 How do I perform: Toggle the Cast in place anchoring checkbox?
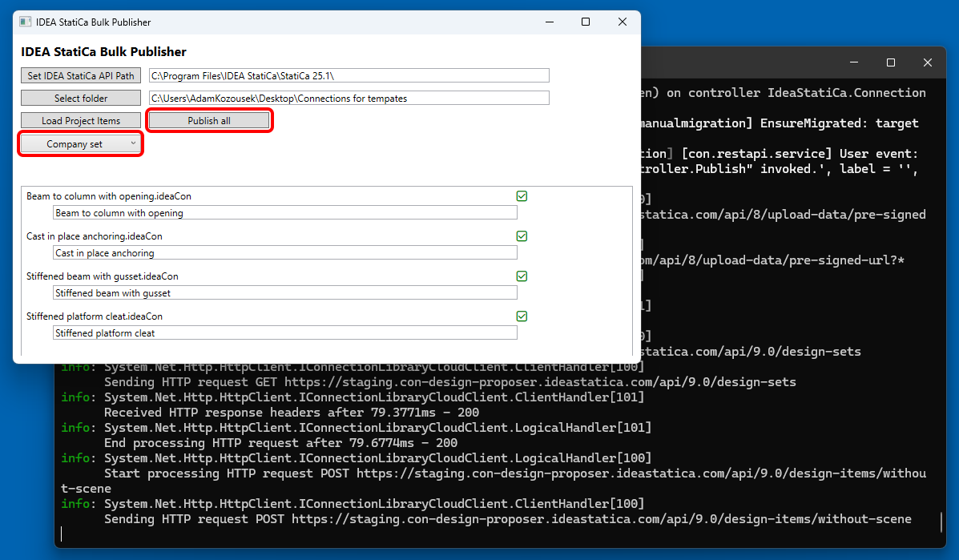tap(522, 236)
